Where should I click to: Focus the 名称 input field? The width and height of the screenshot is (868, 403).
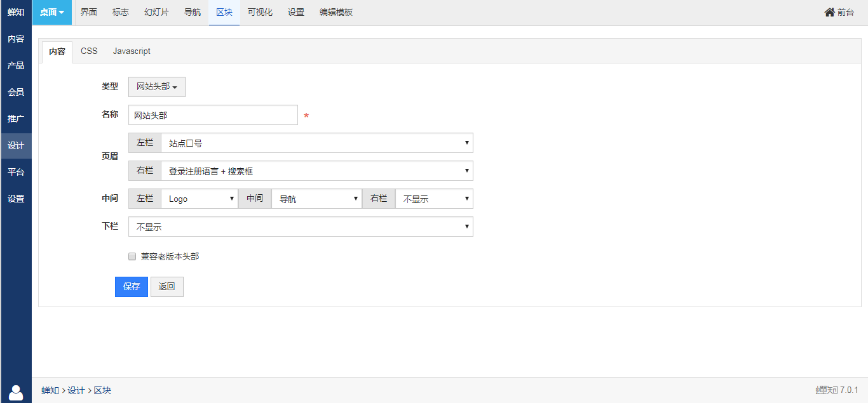pyautogui.click(x=213, y=115)
